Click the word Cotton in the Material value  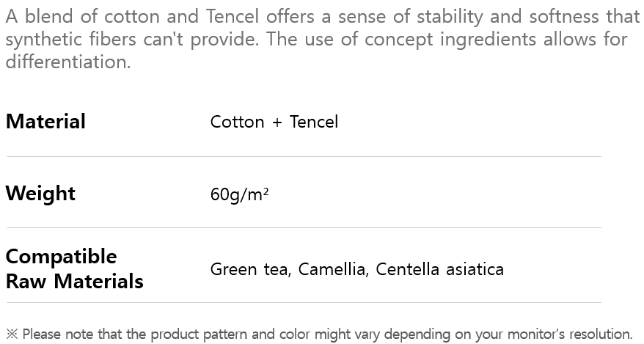pyautogui.click(x=237, y=122)
